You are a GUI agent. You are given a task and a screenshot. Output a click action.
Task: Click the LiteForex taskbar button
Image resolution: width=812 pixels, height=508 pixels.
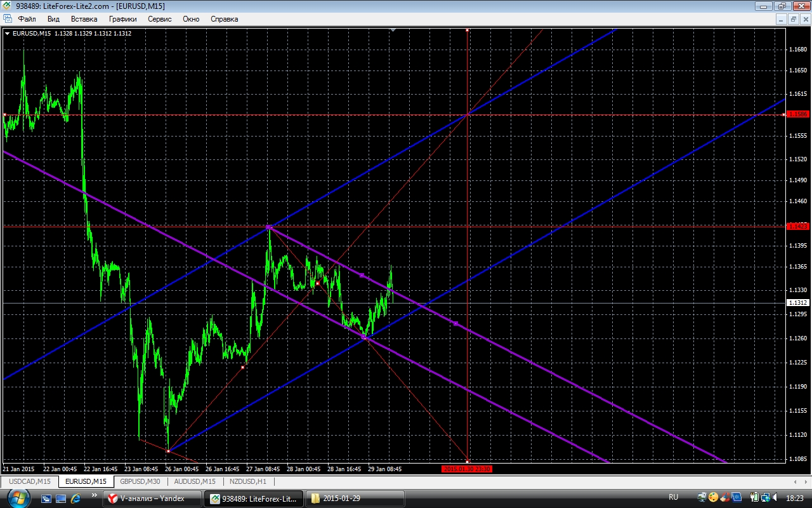[x=254, y=498]
